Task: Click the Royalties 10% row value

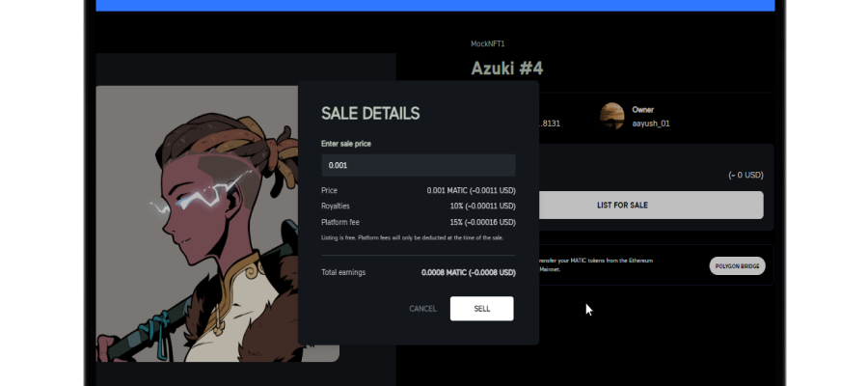Action: point(483,206)
